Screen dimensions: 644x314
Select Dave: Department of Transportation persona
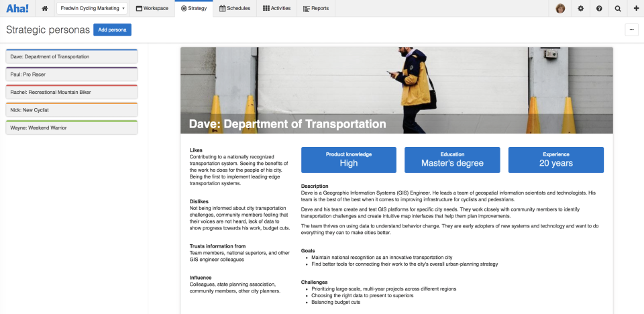click(72, 56)
